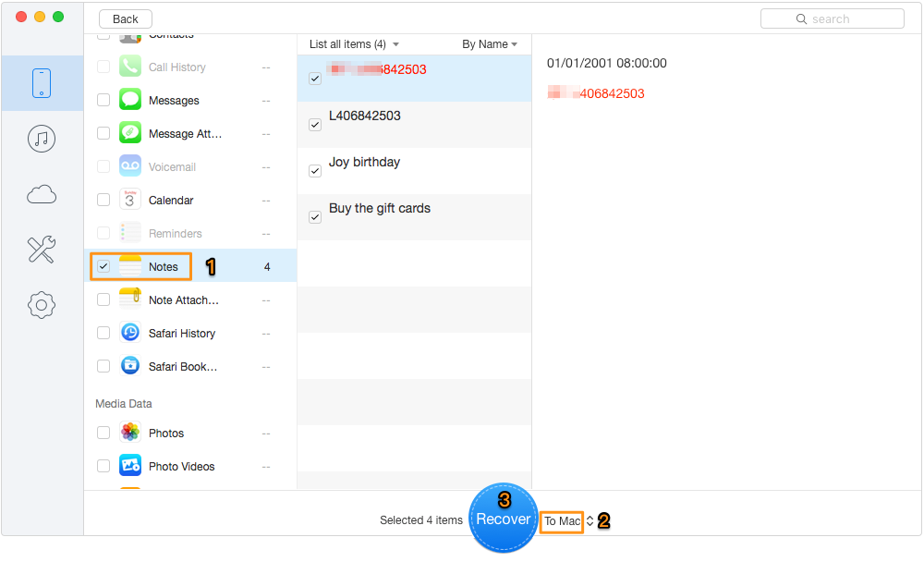This screenshot has height=562, width=924.
Task: Uncheck the Notes category checkbox
Action: point(103,266)
